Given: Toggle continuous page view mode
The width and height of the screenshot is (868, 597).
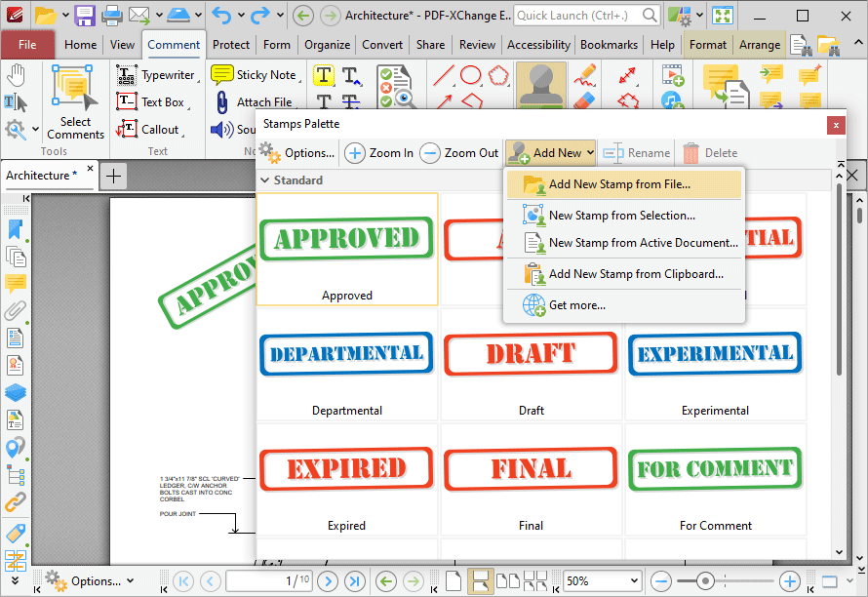Looking at the screenshot, I should pos(481,580).
